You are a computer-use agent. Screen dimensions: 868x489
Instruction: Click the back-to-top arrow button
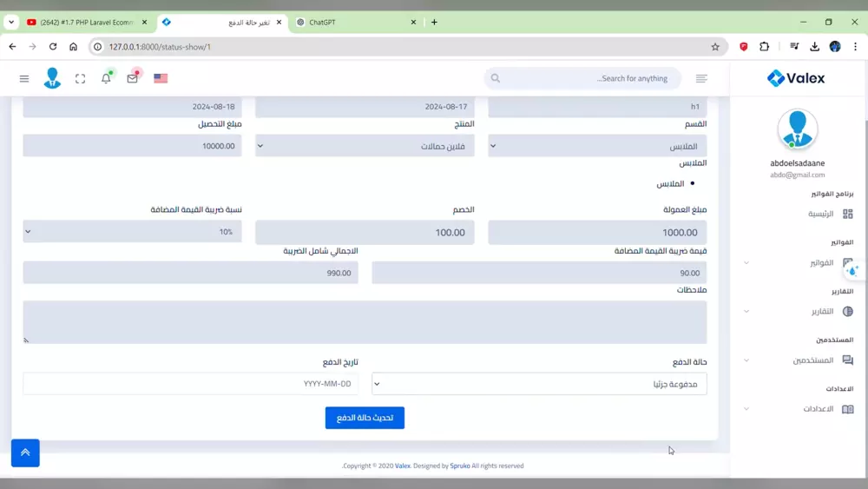[25, 453]
